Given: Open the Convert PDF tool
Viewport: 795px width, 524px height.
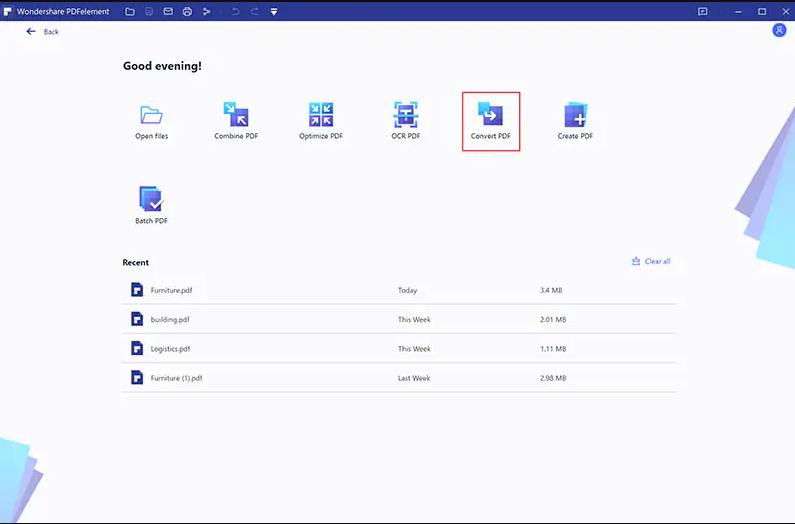Looking at the screenshot, I should pyautogui.click(x=490, y=121).
